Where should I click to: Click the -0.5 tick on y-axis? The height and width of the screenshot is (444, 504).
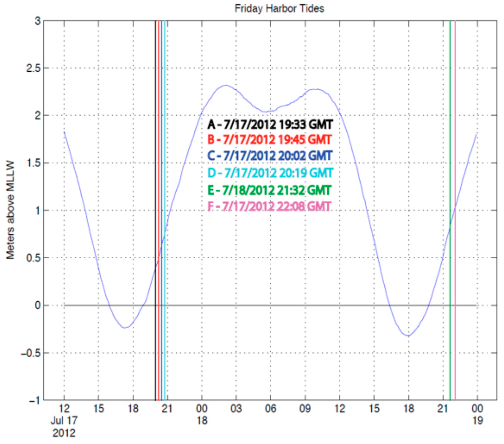pyautogui.click(x=31, y=353)
